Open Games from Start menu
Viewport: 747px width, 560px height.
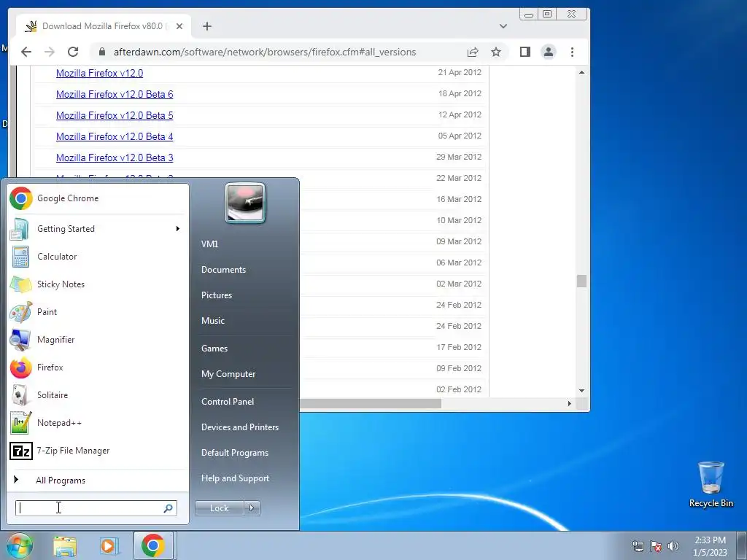214,349
